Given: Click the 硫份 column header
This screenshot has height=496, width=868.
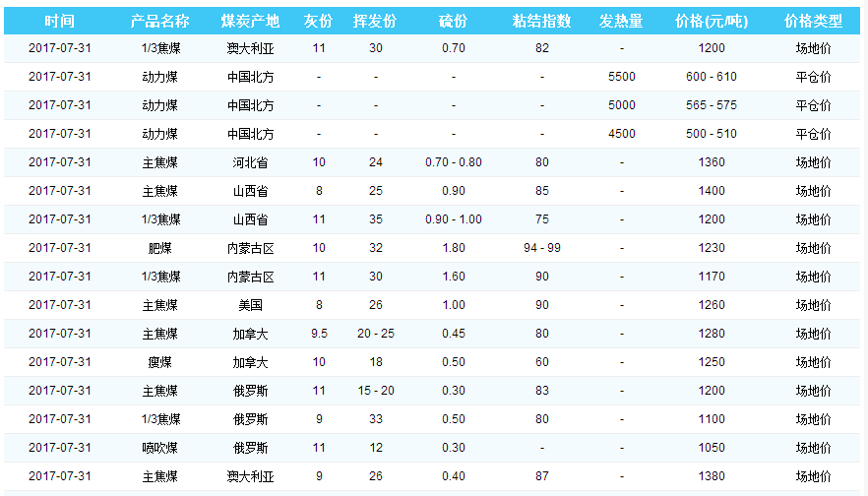Looking at the screenshot, I should 454,21.
